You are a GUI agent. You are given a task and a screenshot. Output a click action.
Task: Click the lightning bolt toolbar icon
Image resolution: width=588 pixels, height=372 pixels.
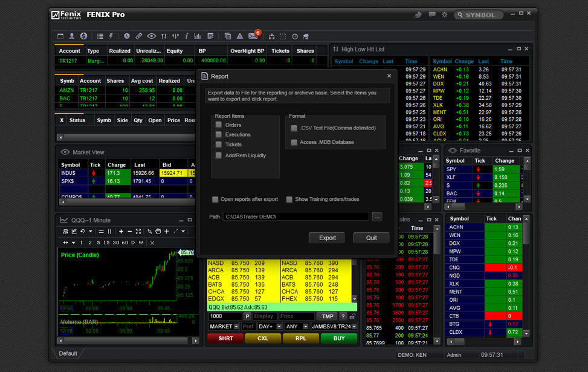pos(111,36)
